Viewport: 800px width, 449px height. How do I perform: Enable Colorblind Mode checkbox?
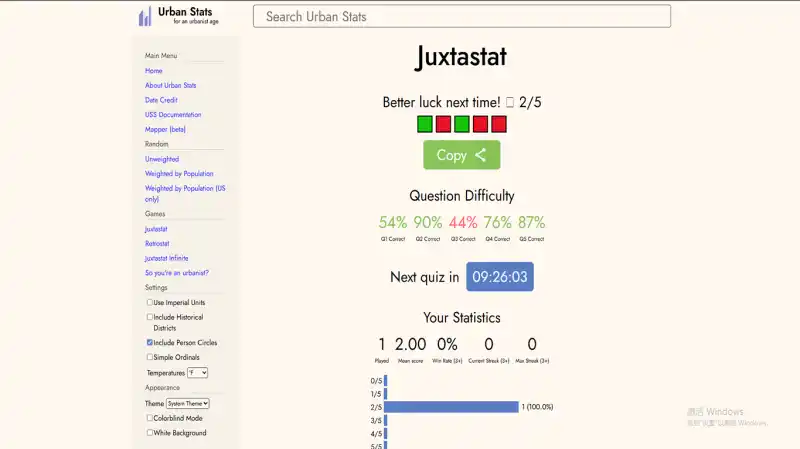[x=149, y=417]
